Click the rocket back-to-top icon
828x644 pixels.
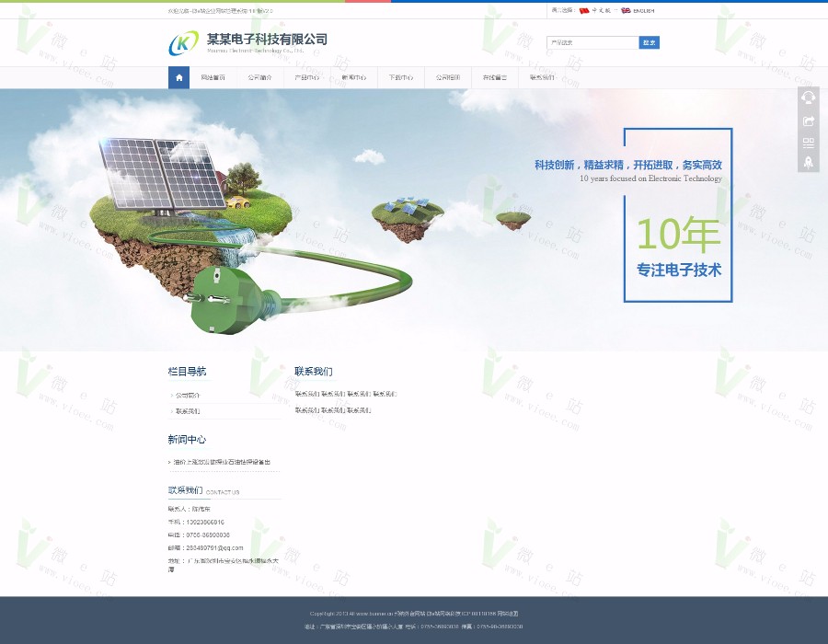[x=809, y=164]
